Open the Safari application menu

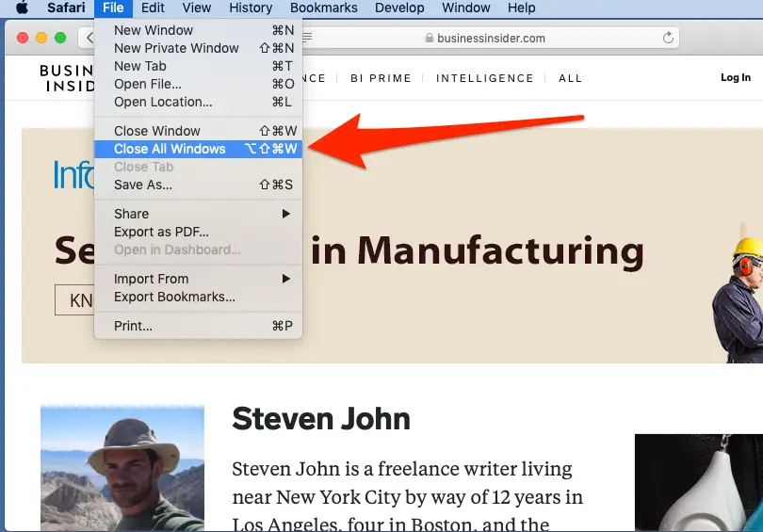[66, 8]
